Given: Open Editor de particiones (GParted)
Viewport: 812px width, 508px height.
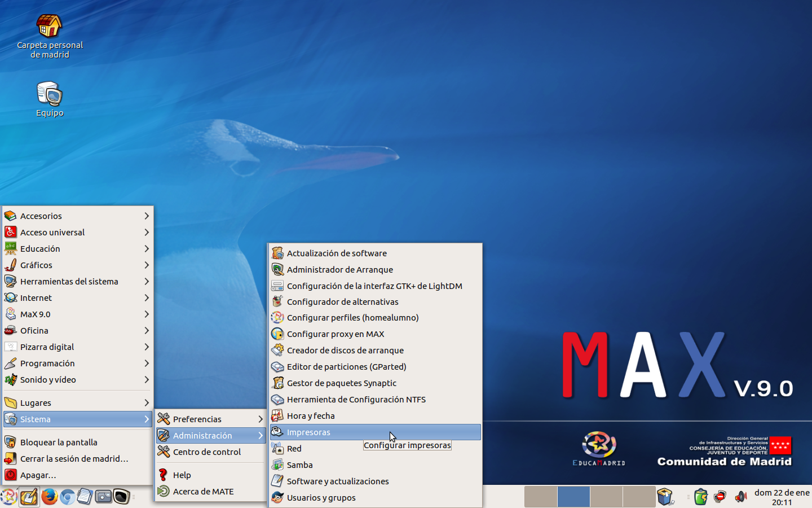Looking at the screenshot, I should point(376,367).
